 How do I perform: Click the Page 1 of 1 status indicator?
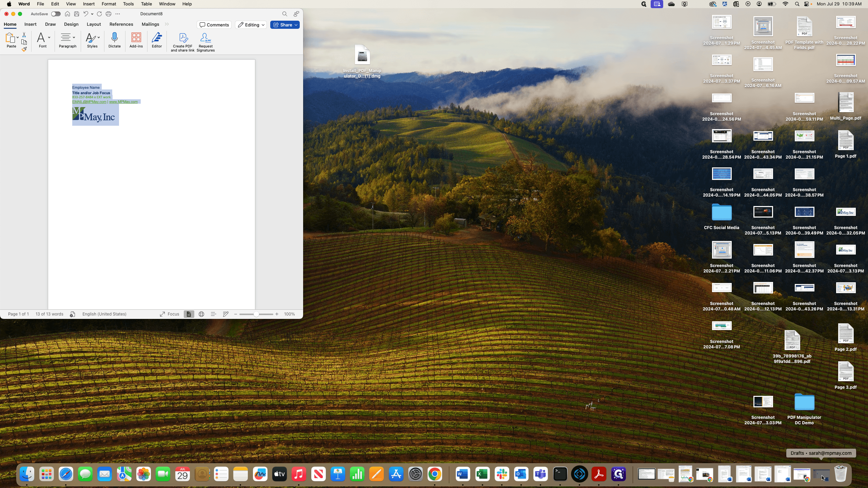click(x=18, y=314)
